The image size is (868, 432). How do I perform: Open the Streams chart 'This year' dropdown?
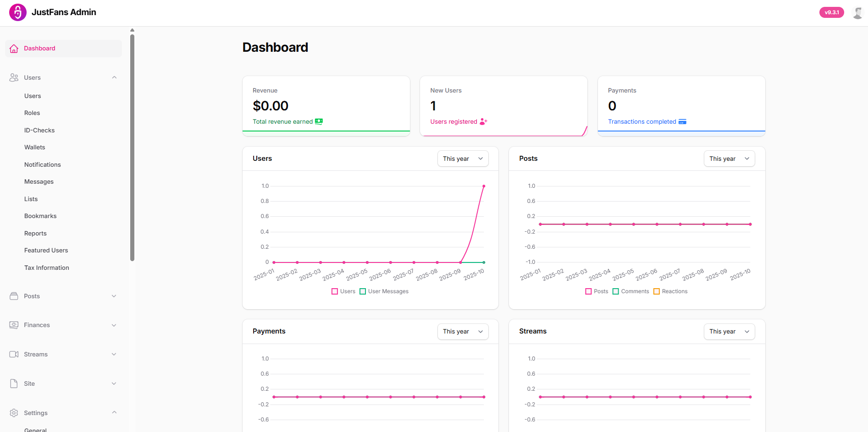pyautogui.click(x=729, y=332)
